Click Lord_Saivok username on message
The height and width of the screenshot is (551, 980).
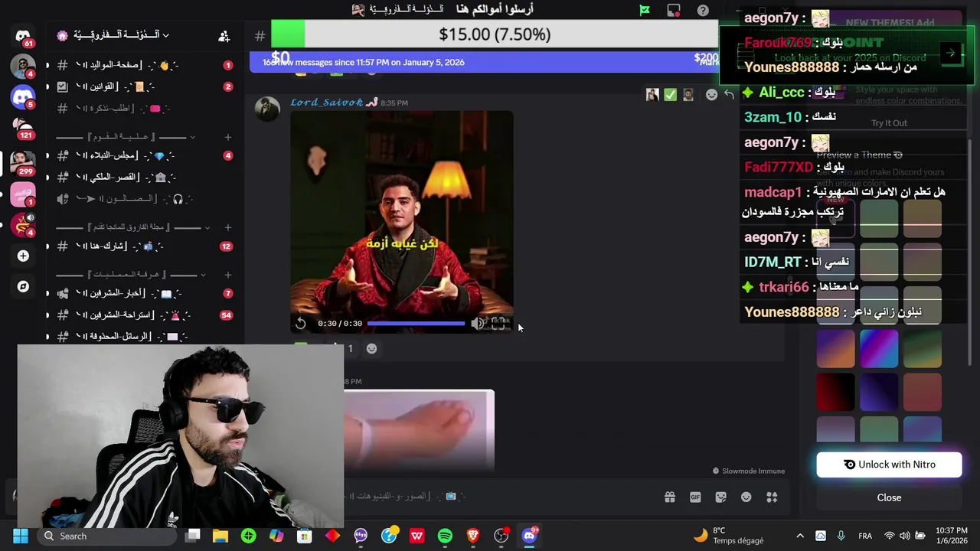click(326, 103)
